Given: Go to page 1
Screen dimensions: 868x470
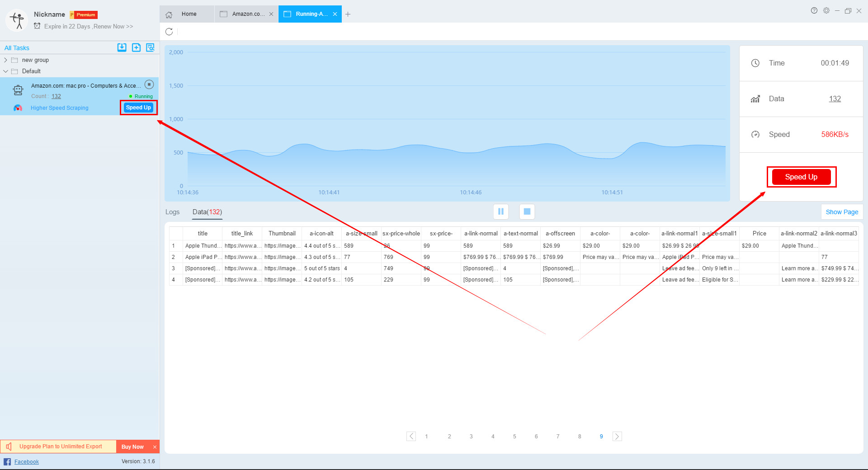Looking at the screenshot, I should (x=426, y=437).
